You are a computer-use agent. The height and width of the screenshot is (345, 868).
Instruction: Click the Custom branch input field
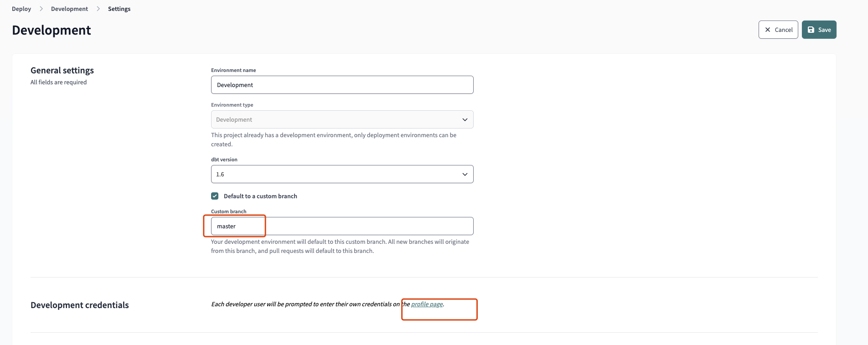(342, 226)
